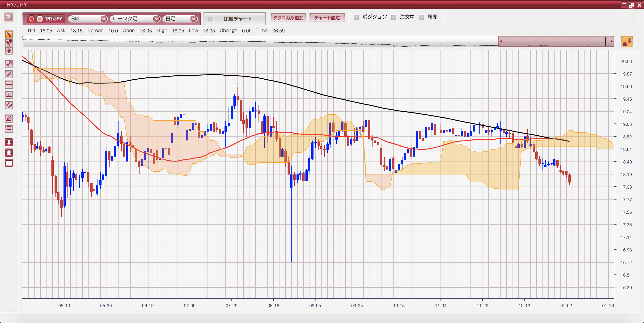Enable the 注文中 checkbox
644x323 pixels.
[394, 17]
